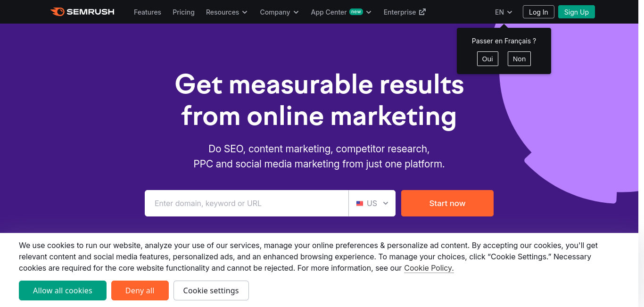The width and height of the screenshot is (644, 307).
Task: Go to the Pricing page
Action: click(x=183, y=12)
